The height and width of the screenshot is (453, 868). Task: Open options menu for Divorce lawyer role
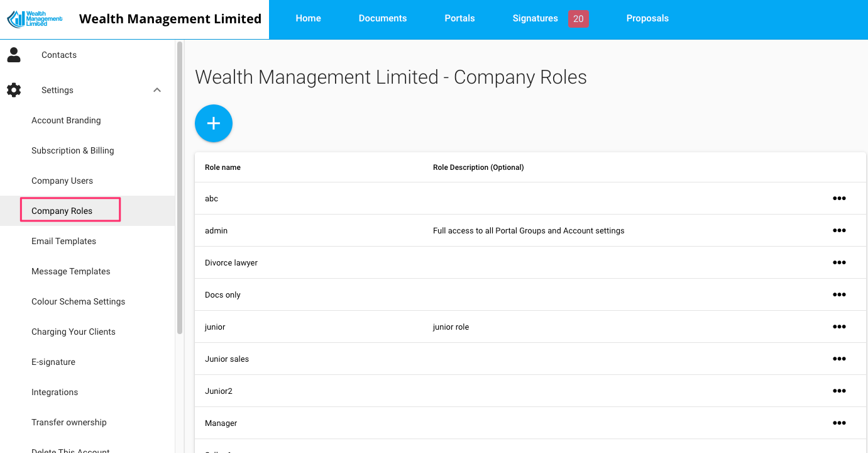(x=839, y=262)
